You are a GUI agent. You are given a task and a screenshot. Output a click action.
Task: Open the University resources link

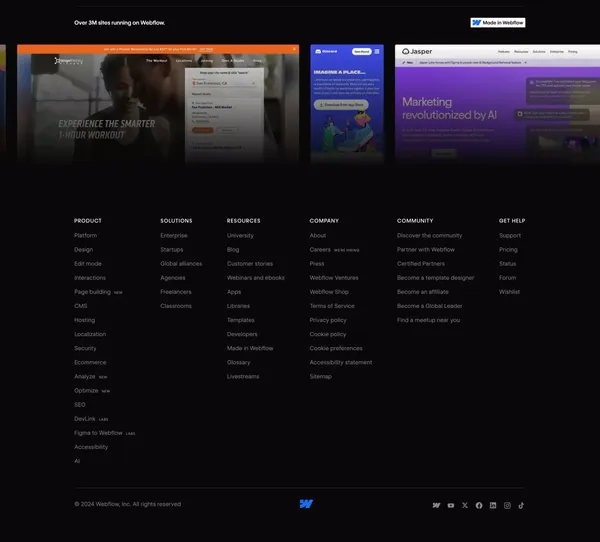(x=240, y=235)
